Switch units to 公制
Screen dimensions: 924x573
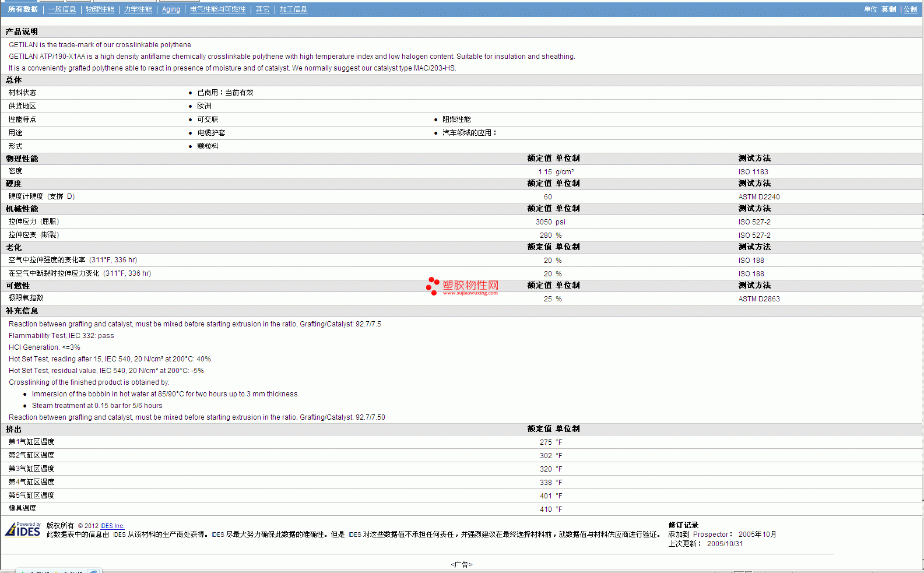point(911,9)
